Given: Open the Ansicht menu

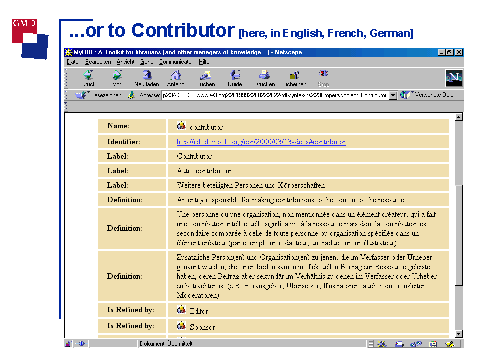Looking at the screenshot, I should [125, 62].
